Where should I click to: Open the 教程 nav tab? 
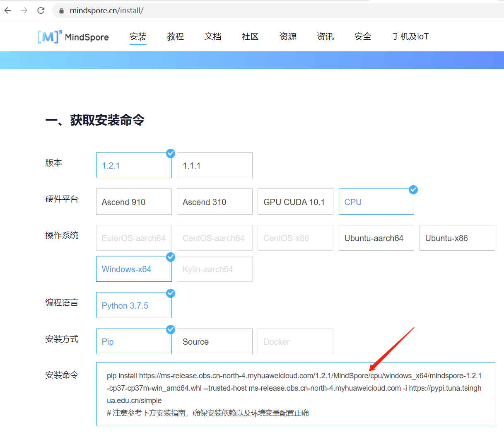click(x=175, y=36)
